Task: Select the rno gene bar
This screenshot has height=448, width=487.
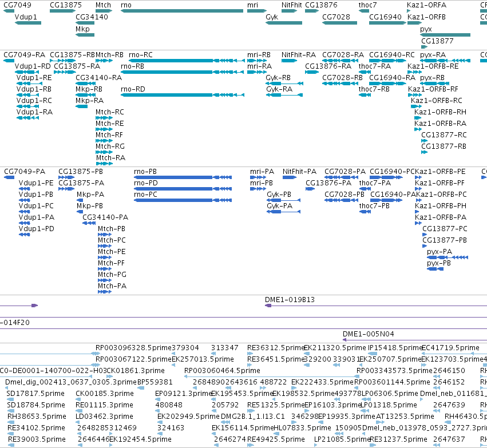Action: pyautogui.click(x=182, y=11)
